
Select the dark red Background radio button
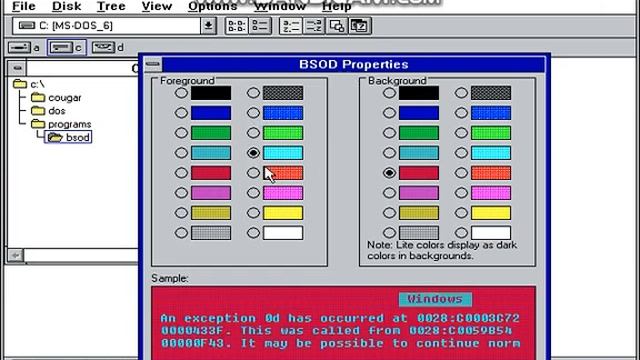tap(389, 173)
